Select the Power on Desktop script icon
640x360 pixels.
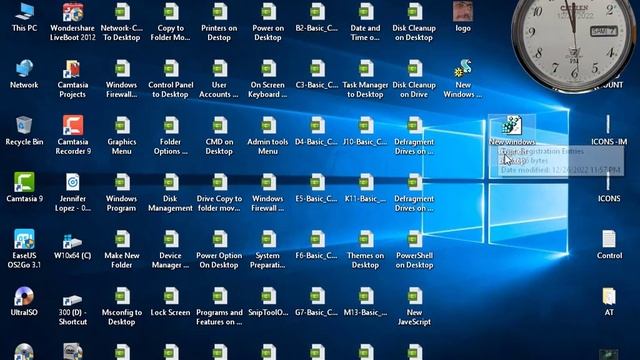click(268, 12)
